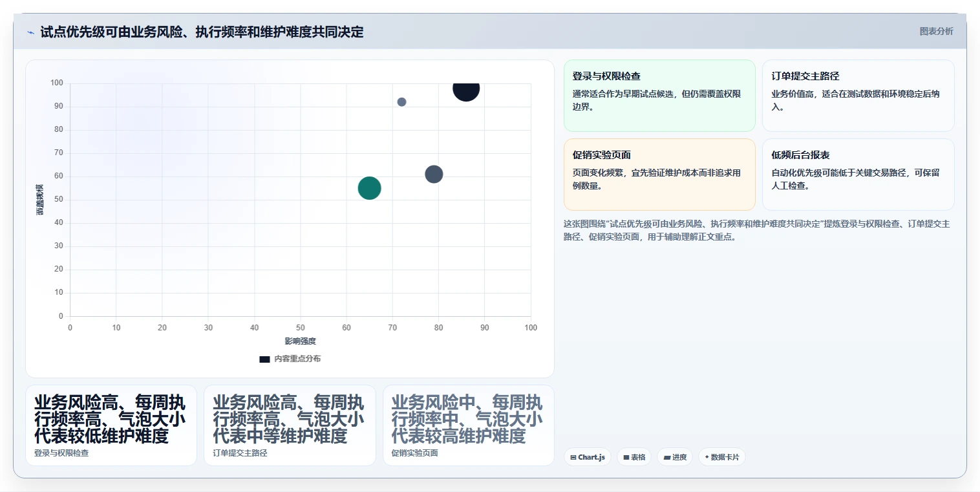The width and height of the screenshot is (980, 492).
Task: Click the text 自动化优先级可能低于关键交易路径
Action: pos(855,179)
